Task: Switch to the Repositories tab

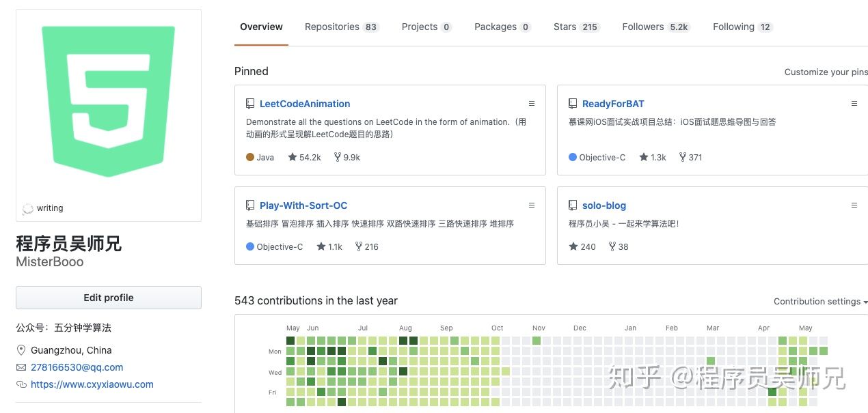Action: (x=332, y=27)
